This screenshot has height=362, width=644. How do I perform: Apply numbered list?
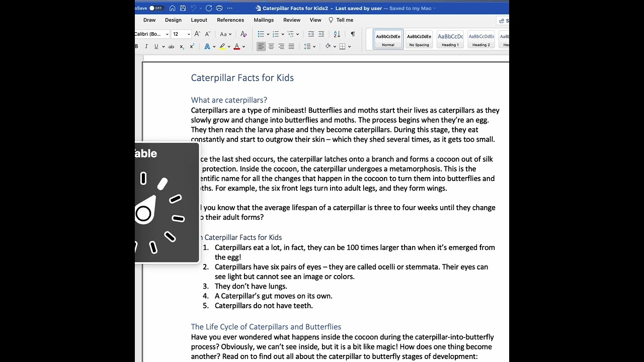(275, 34)
